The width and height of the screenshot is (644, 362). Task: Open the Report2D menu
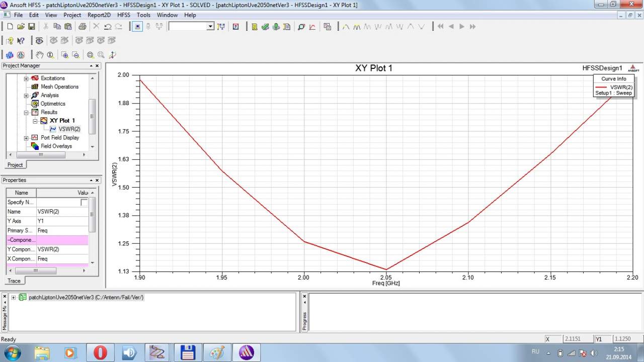pyautogui.click(x=99, y=15)
